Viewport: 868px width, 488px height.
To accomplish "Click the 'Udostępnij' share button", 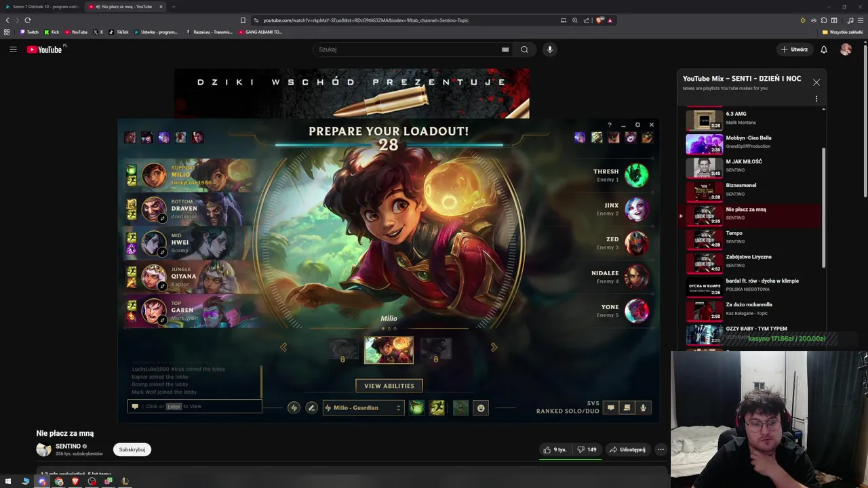I will pos(627,449).
